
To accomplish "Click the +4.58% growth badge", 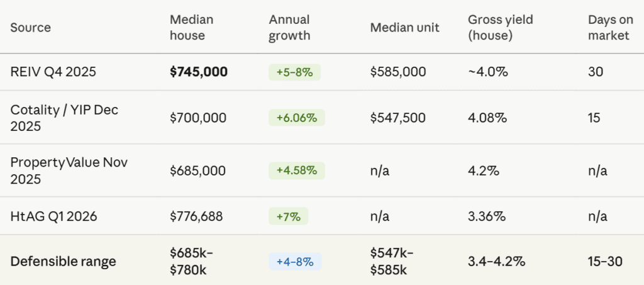I will coord(297,170).
